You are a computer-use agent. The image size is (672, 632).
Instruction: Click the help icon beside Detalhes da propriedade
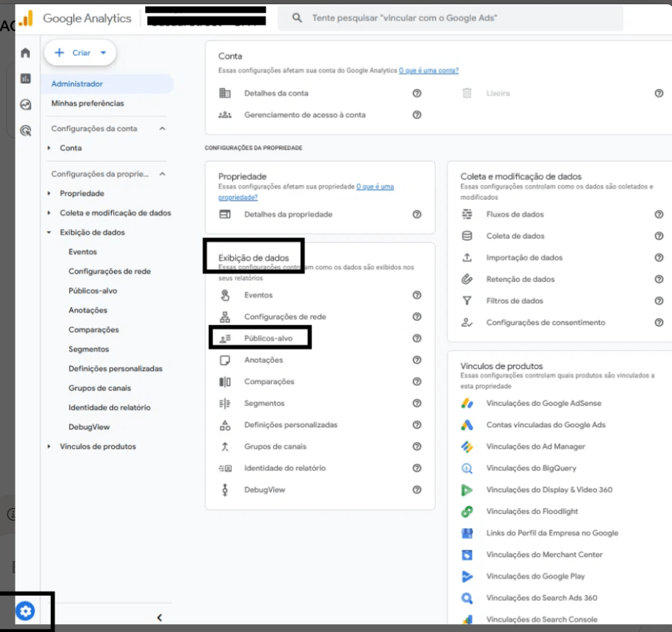point(416,214)
